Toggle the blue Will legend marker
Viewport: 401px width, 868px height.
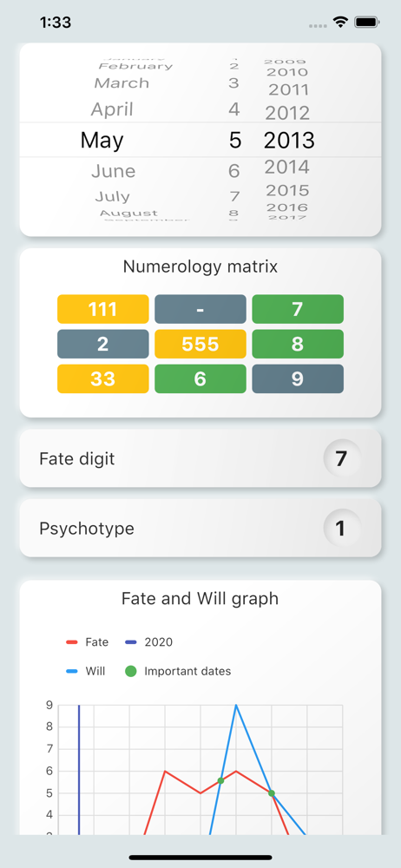(71, 672)
